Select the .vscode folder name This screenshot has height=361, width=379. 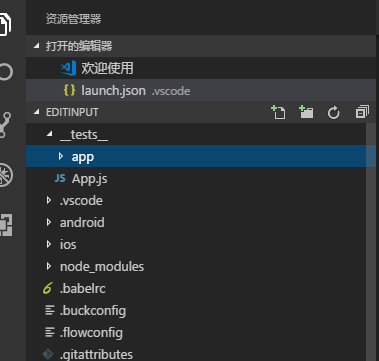(81, 201)
